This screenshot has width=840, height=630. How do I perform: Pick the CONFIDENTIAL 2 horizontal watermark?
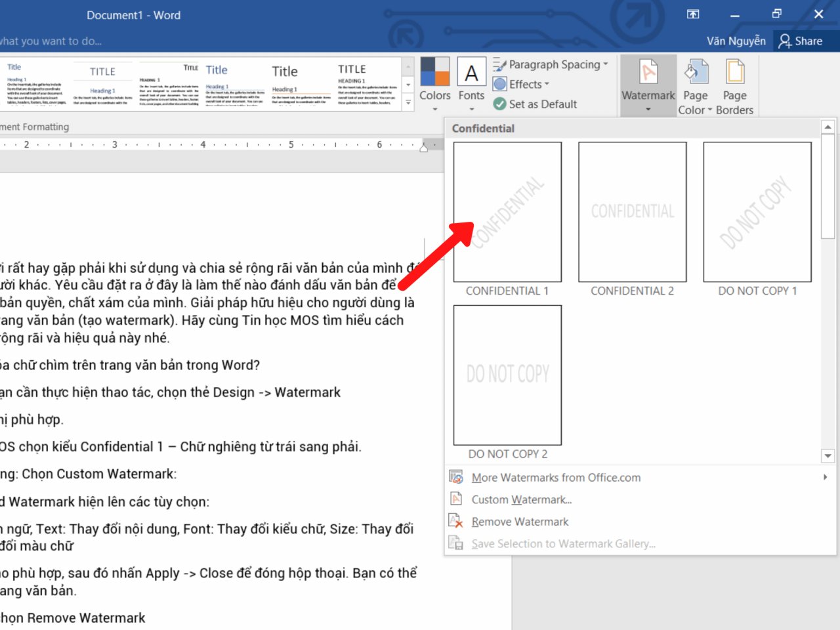coord(632,212)
